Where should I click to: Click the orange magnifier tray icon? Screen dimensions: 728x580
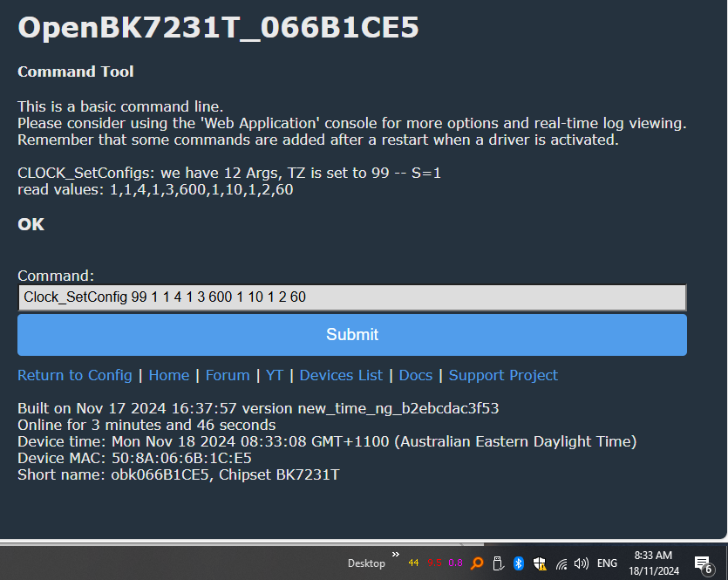[476, 563]
